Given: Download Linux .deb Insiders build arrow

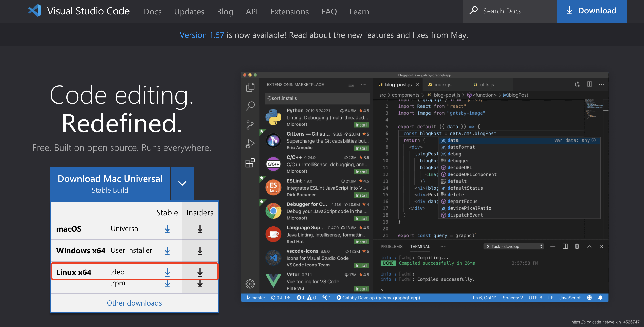Looking at the screenshot, I should 200,272.
